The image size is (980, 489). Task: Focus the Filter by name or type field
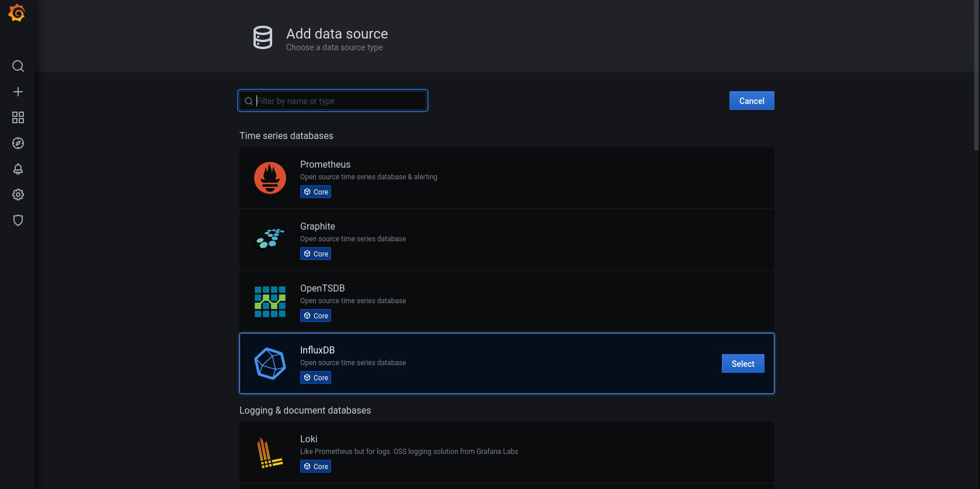[333, 100]
